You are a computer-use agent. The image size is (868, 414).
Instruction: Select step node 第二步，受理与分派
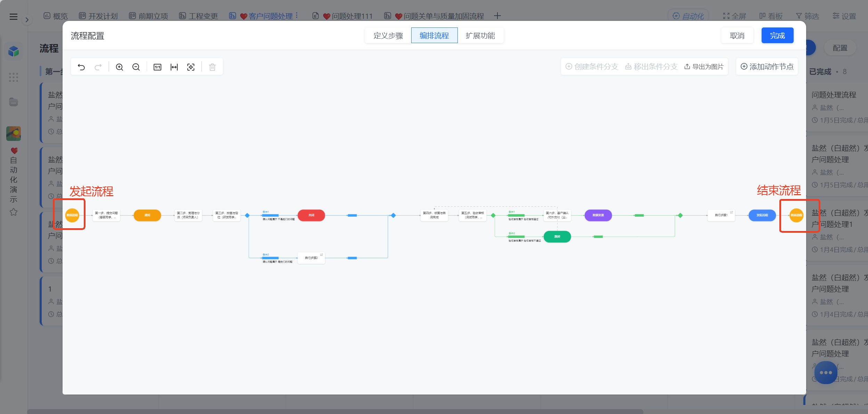188,215
